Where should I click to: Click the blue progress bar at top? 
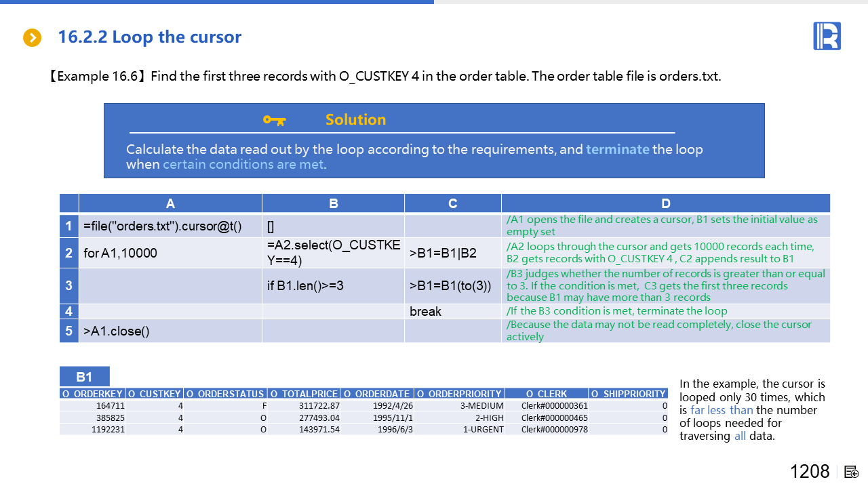(x=217, y=2)
